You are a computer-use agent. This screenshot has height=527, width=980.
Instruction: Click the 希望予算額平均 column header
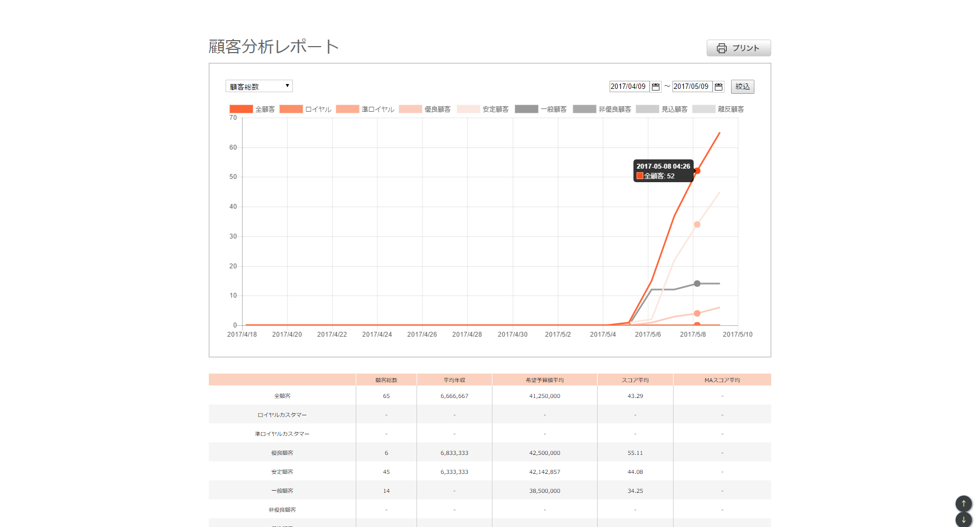click(545, 380)
